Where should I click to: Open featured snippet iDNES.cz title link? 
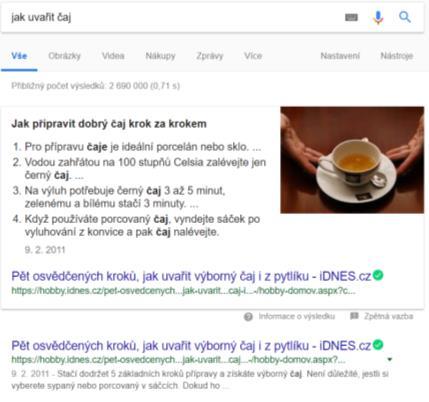pos(191,276)
